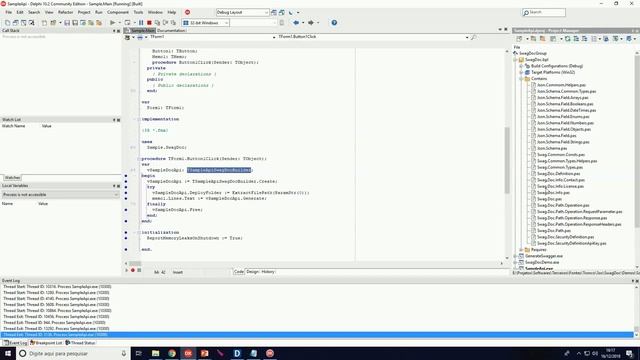640x360 pixels.
Task: Select Swag.Doc.pas in project tree
Action: pos(549,199)
